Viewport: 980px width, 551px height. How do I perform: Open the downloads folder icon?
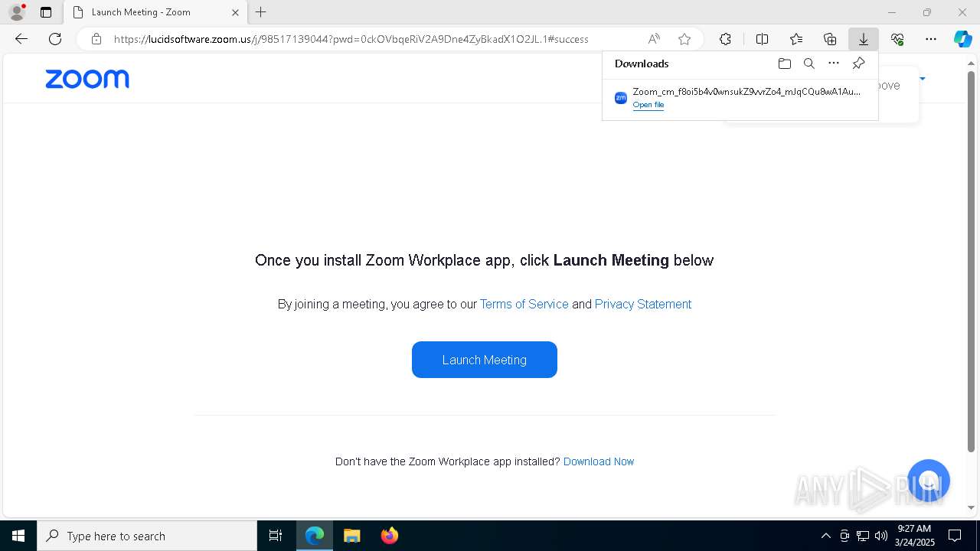[784, 64]
